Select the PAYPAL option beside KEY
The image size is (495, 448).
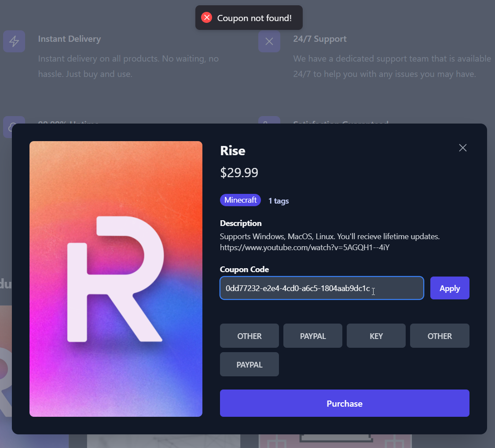point(313,336)
